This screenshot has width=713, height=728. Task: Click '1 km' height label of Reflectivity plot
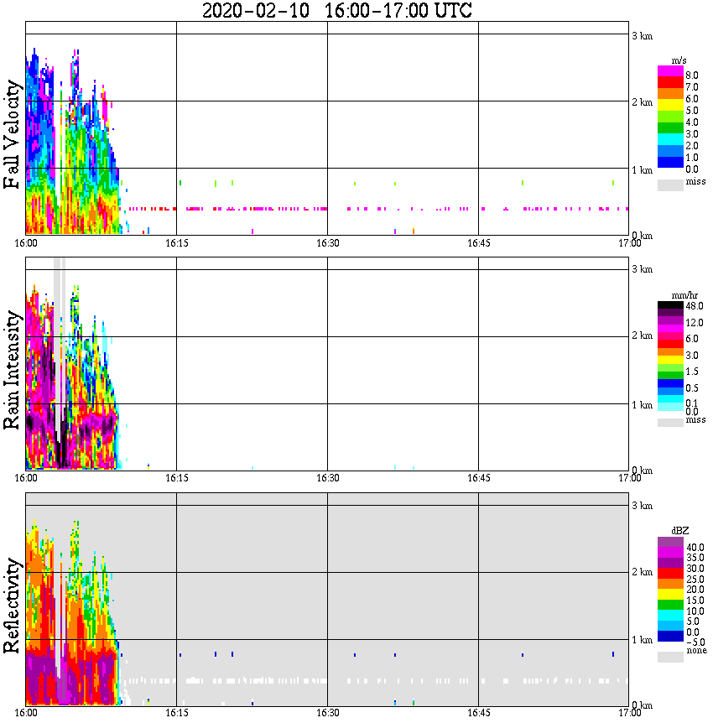(643, 640)
